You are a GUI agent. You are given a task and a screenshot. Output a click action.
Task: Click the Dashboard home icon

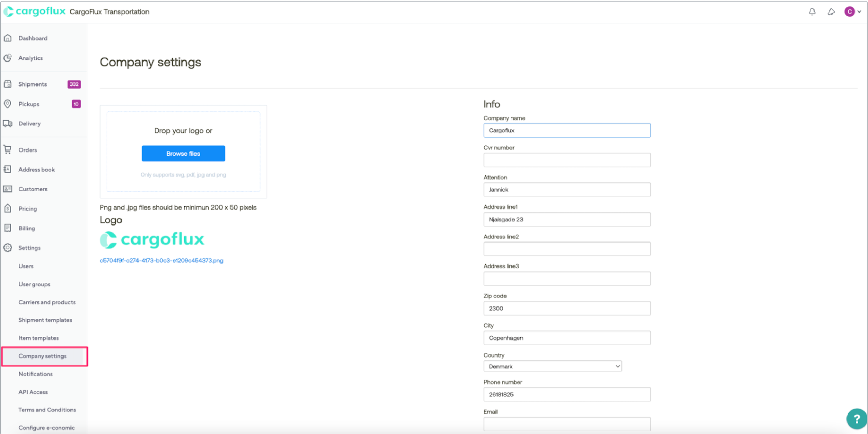(x=8, y=38)
